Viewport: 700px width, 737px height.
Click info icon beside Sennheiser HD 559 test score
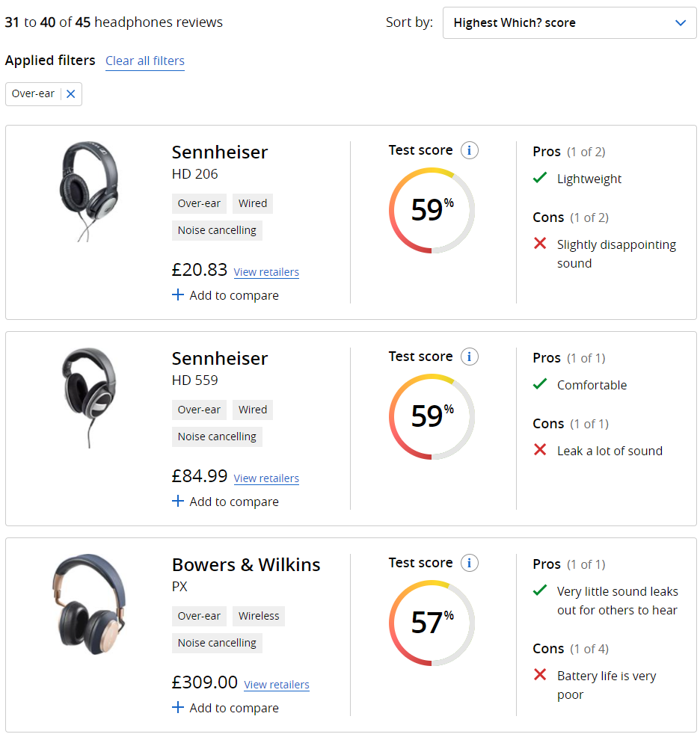tap(469, 357)
